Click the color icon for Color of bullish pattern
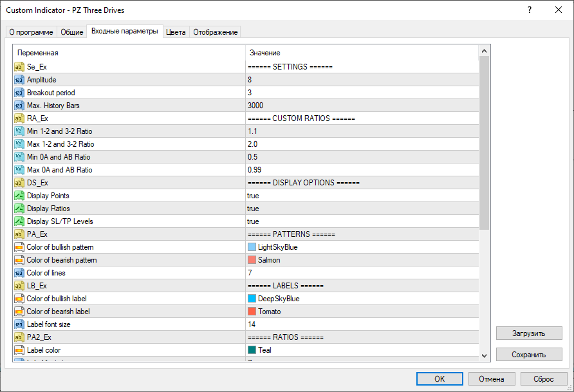 (19, 247)
